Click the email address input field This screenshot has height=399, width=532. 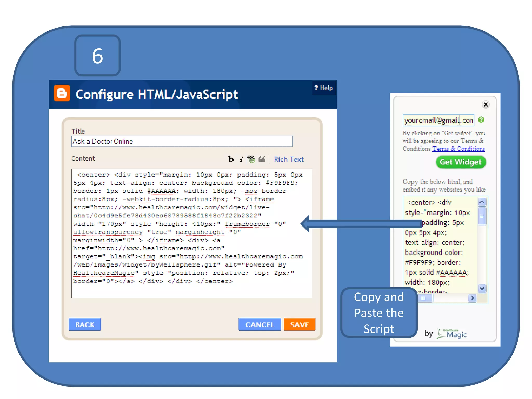click(438, 120)
